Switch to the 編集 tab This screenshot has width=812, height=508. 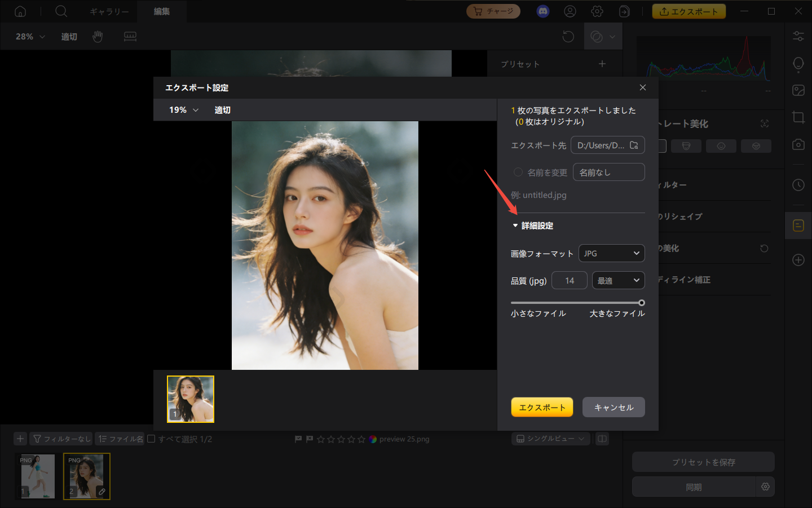point(162,11)
